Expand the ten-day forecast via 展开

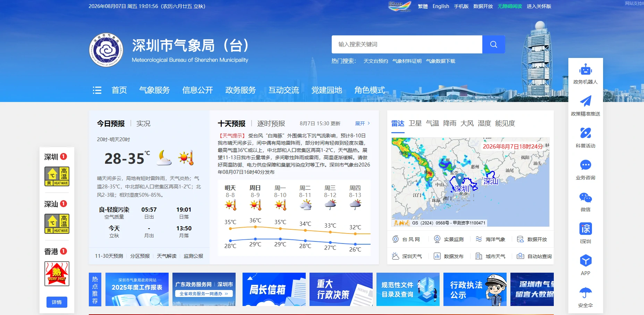(x=362, y=124)
